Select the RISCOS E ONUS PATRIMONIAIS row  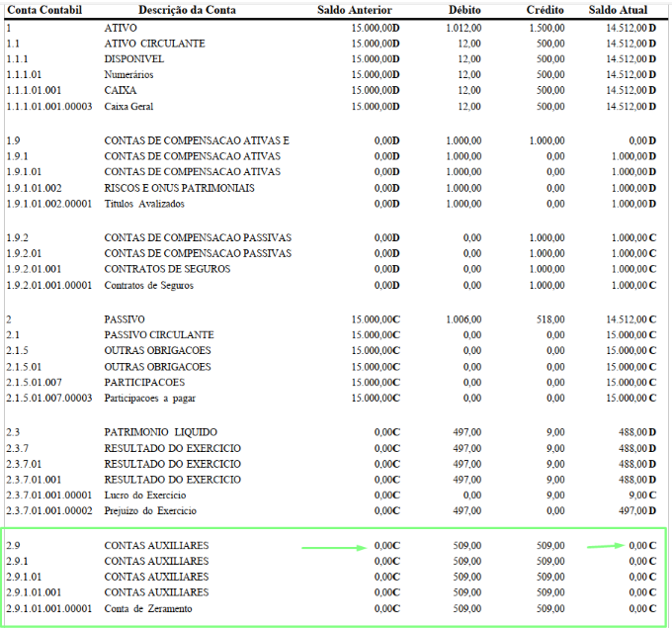(x=331, y=188)
